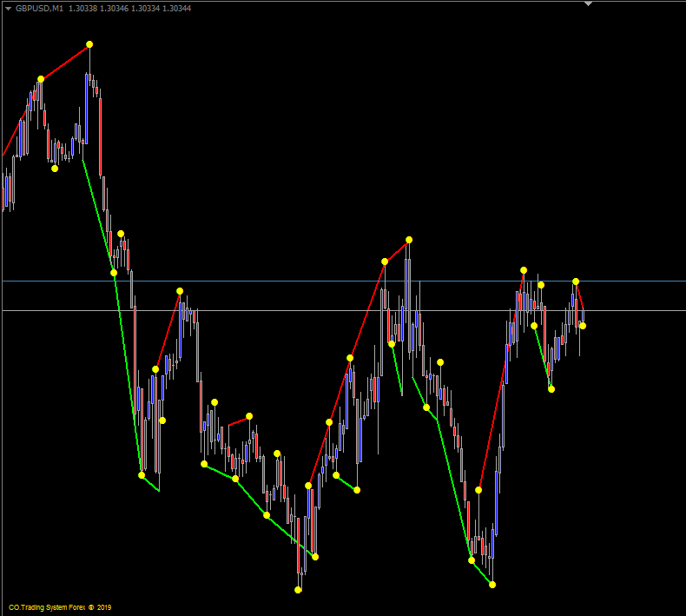Click yellow dot atop the central red peak
Viewport: 686px width, 616px height.
point(409,240)
